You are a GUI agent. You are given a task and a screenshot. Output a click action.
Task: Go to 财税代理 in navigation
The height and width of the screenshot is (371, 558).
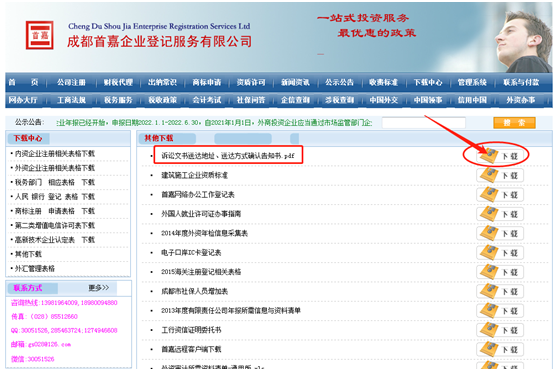[118, 82]
